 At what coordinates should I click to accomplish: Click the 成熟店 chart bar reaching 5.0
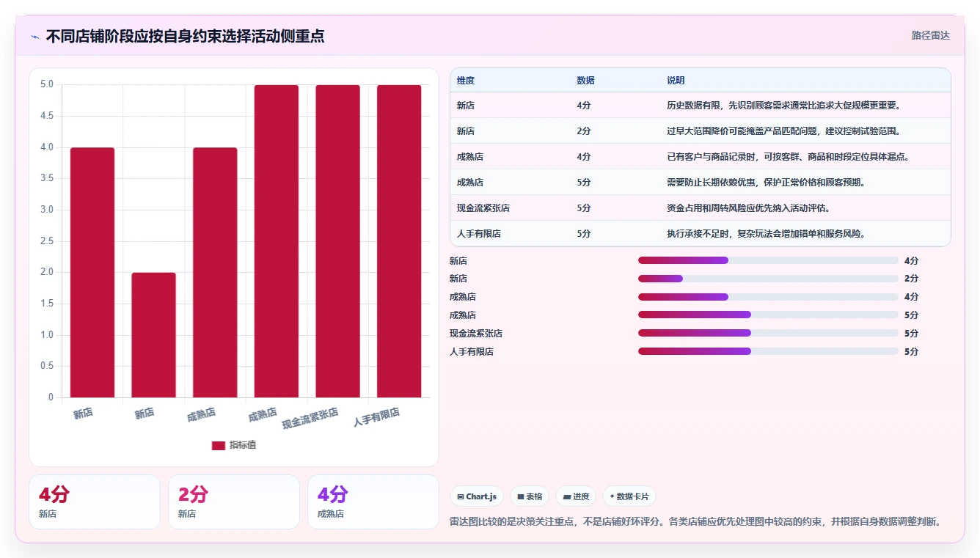coord(277,241)
